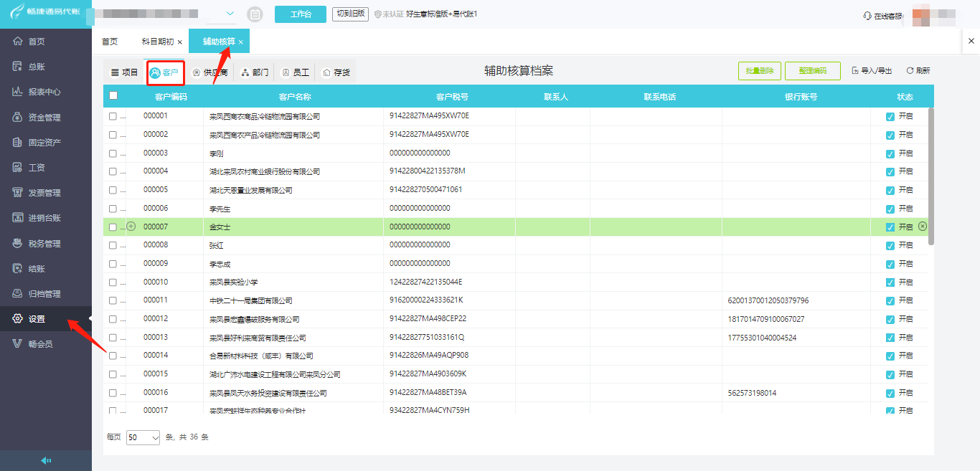Viewport: 980px width, 471px height.
Task: Collapse the sidebar with bottom arrow icon
Action: pos(46,460)
